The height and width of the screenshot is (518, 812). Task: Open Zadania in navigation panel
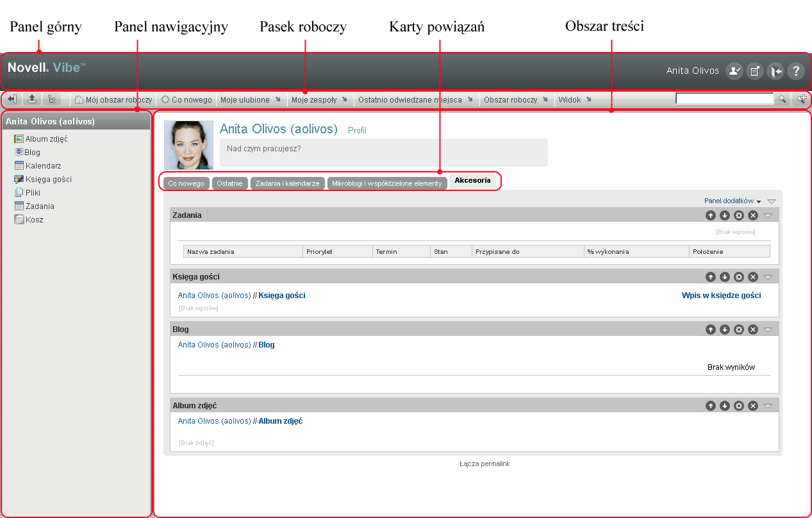(35, 206)
